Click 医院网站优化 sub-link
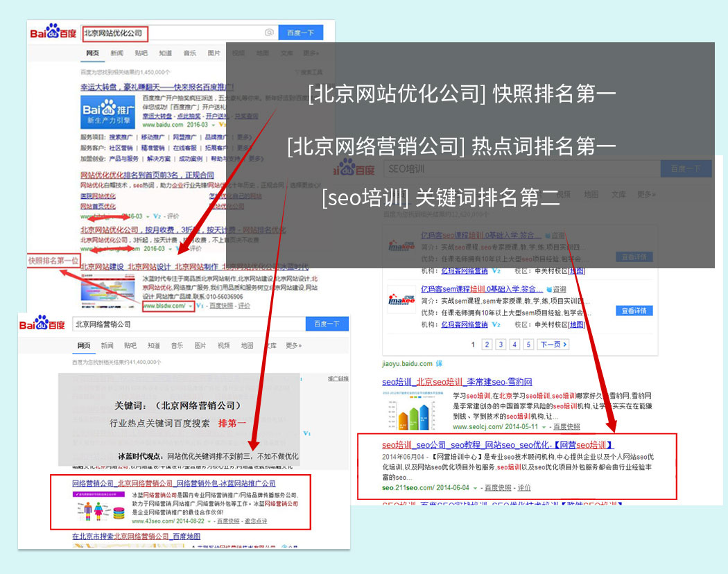Screen dimensions: 728x574 coord(98,196)
